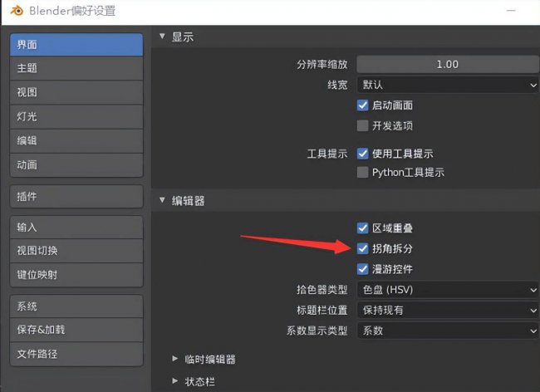Viewport: 540px width, 392px height.
Task: Open the 系统 section
Action: (x=76, y=306)
